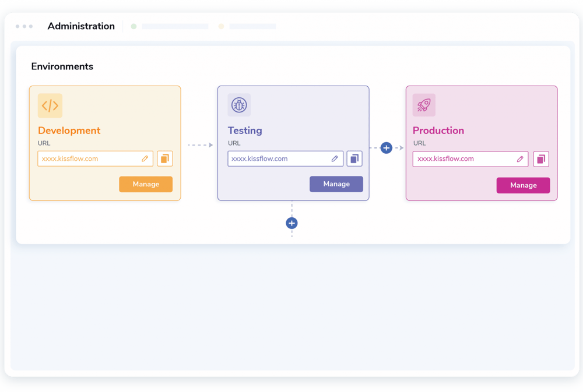The height and width of the screenshot is (392, 583).
Task: Edit the Testing URL using the pencil icon
Action: tap(334, 158)
